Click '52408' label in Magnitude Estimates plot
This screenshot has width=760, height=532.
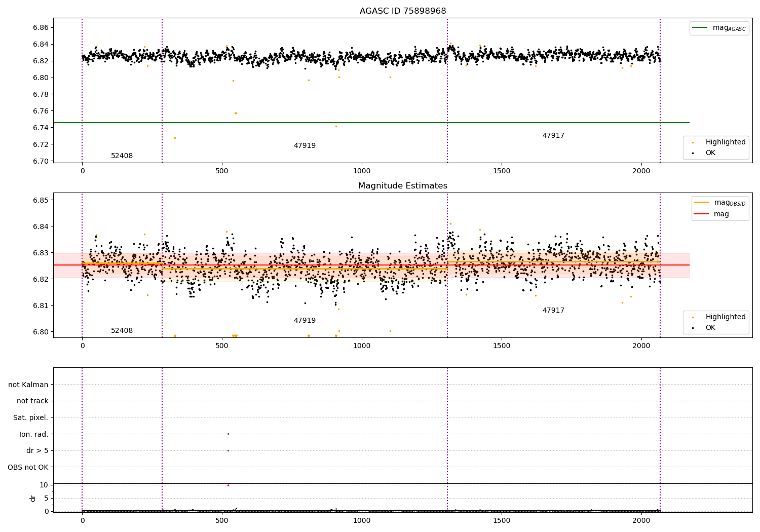pos(122,331)
